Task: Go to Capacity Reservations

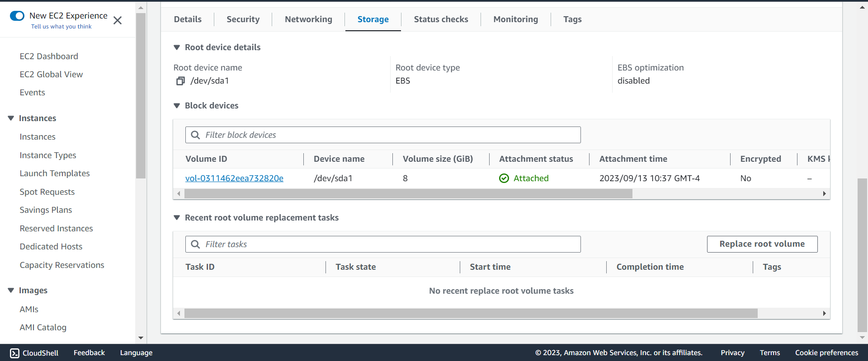Action: click(x=62, y=265)
